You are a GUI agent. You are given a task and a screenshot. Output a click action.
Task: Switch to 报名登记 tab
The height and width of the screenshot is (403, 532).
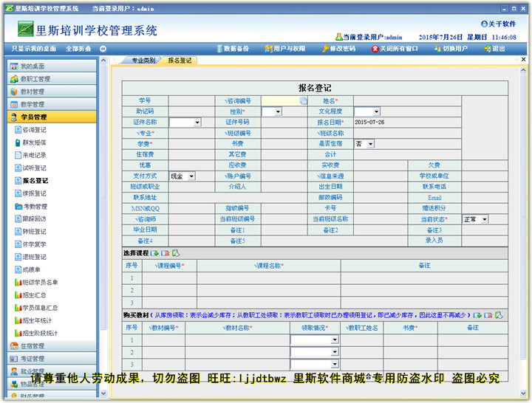tap(180, 61)
